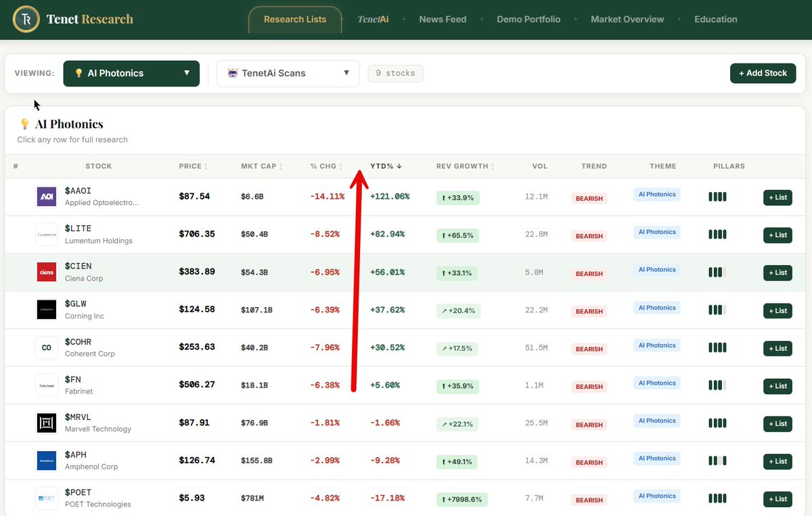Click the Tenet Research logo emblem
812x516 pixels.
click(26, 19)
